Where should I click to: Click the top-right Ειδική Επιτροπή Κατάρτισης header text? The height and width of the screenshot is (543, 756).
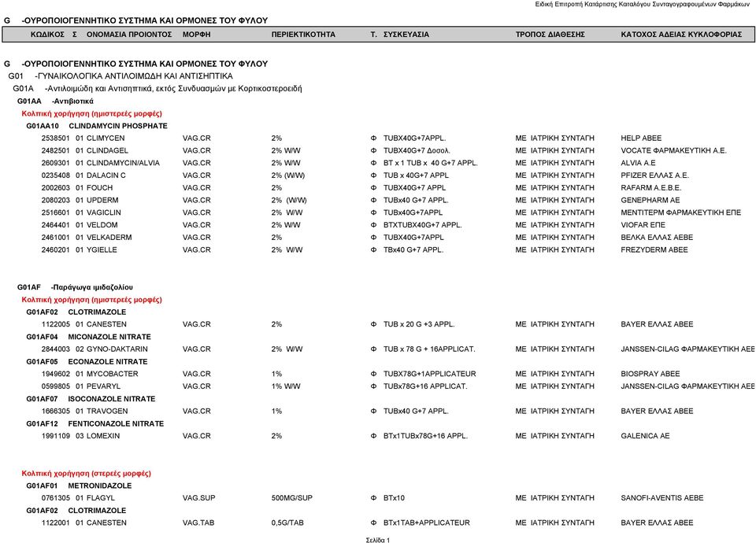[643, 5]
